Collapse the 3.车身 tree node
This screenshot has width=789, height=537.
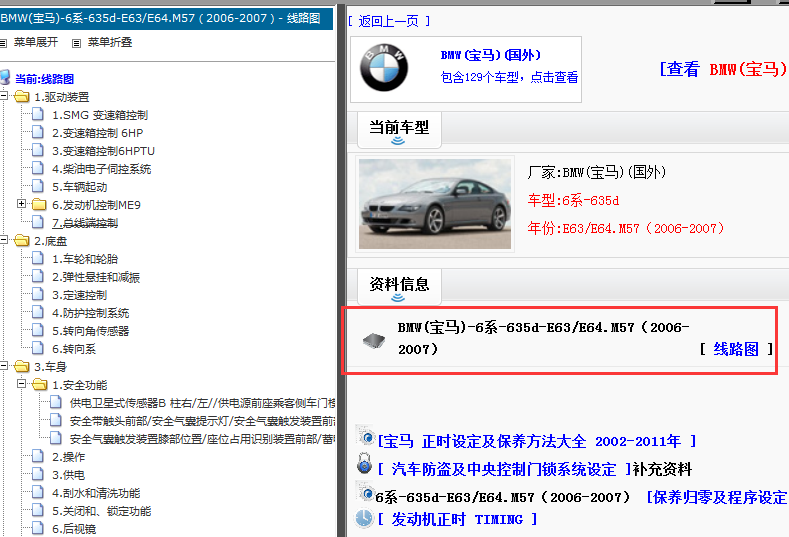tap(4, 366)
